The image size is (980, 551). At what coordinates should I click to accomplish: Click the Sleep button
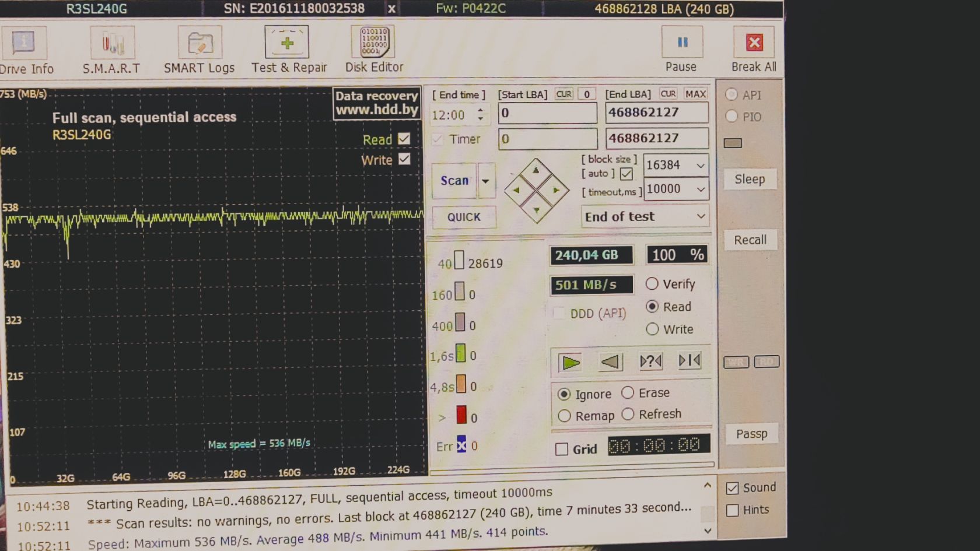pos(750,180)
